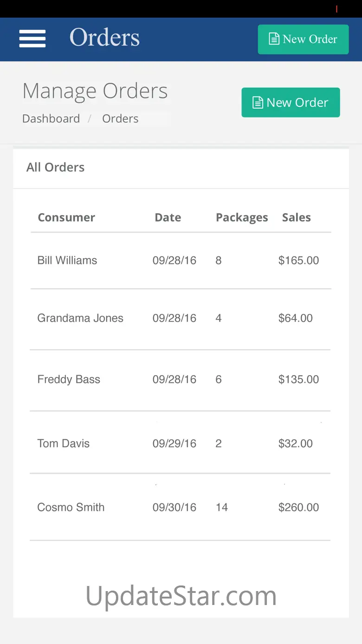Sort by Sales column header
Screen dimensions: 362x644
click(297, 217)
